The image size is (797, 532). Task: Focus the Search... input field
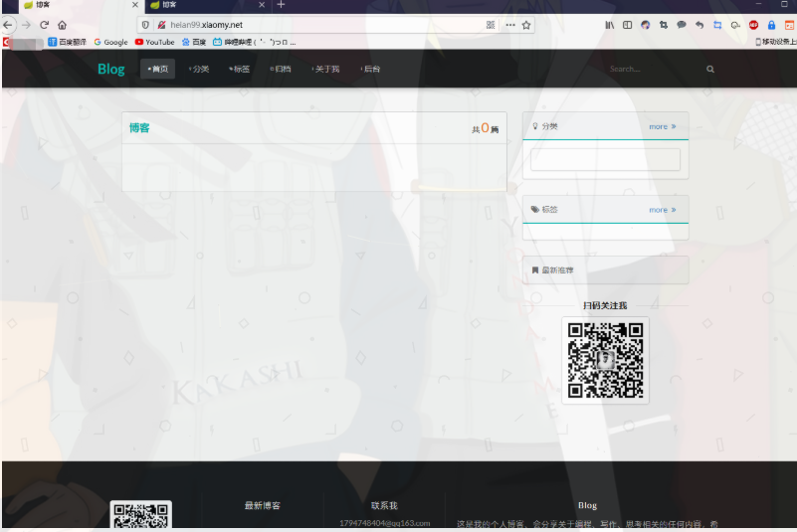point(653,69)
